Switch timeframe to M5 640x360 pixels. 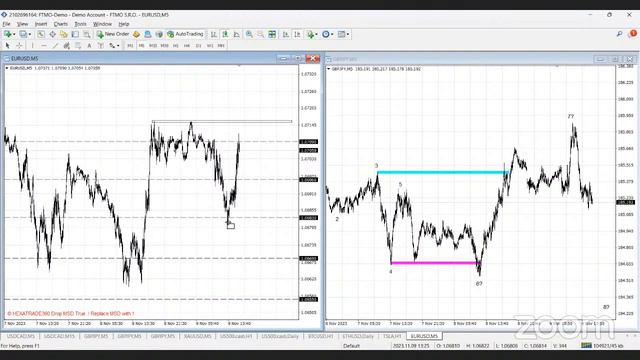tap(141, 46)
